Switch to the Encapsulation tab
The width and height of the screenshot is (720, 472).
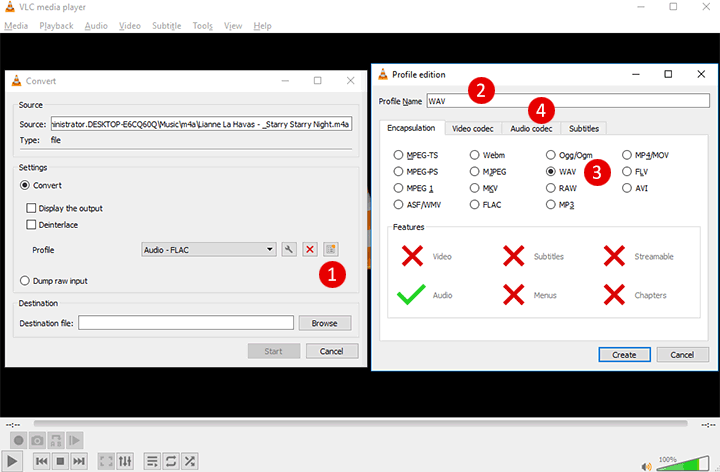[411, 128]
